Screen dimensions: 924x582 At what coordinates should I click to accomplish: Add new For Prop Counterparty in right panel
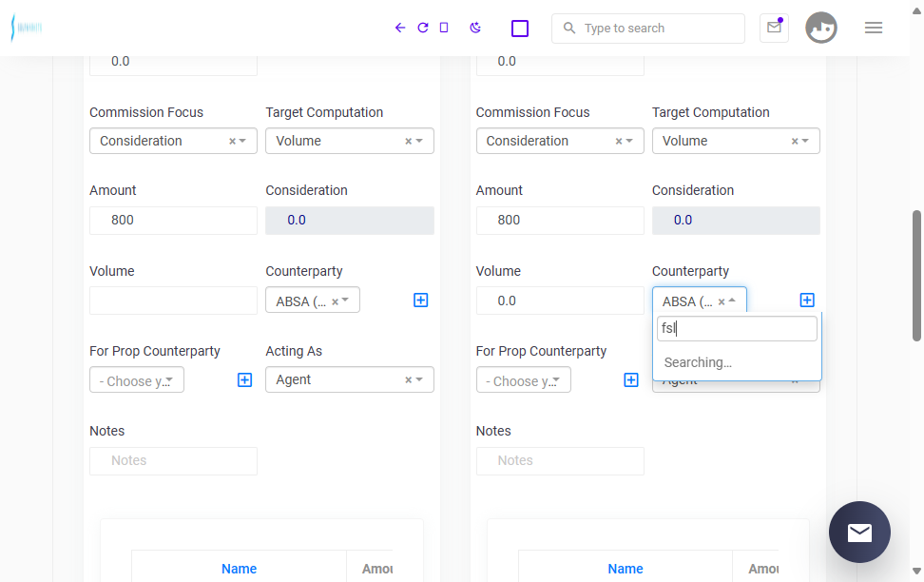coord(630,379)
